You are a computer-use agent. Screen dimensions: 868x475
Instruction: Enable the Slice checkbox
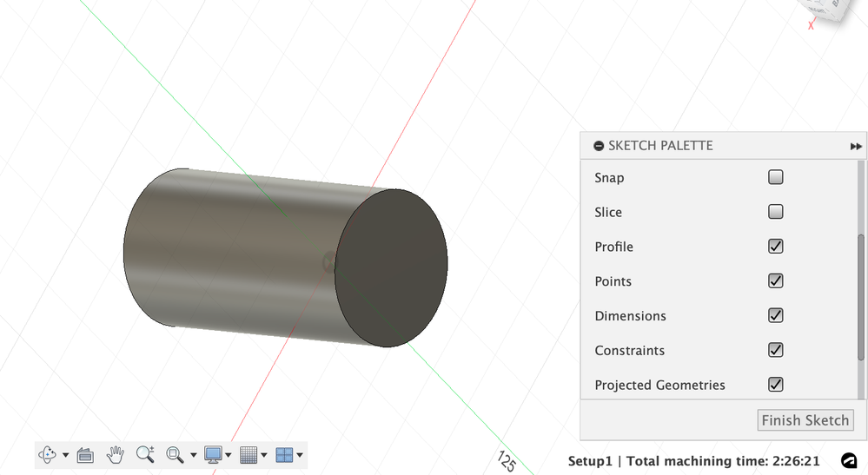coord(776,211)
